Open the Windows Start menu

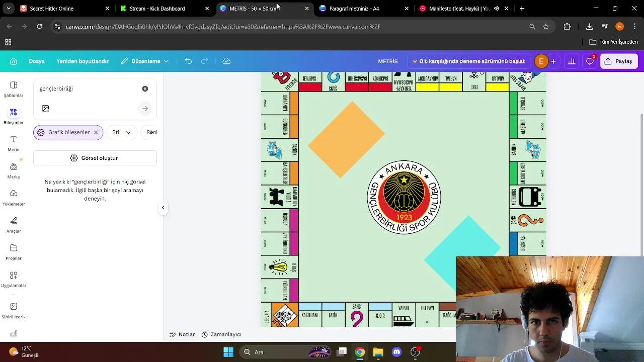click(x=228, y=352)
